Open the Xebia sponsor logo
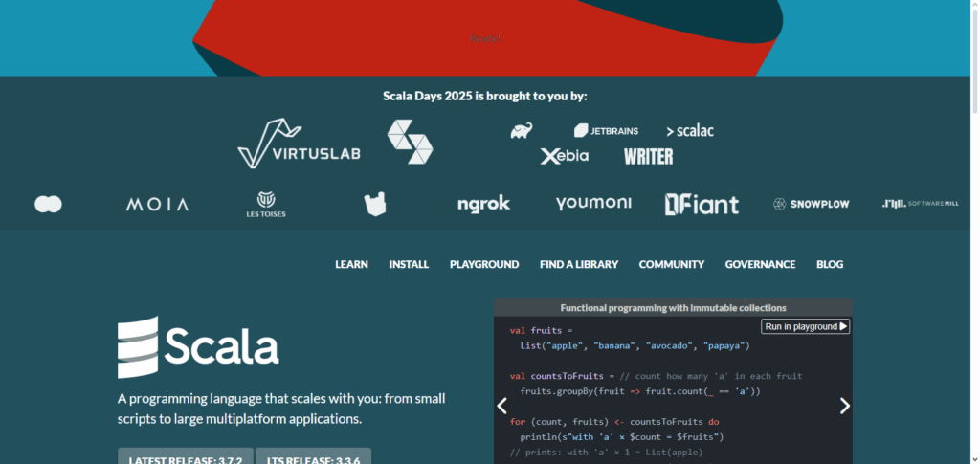 (x=565, y=156)
